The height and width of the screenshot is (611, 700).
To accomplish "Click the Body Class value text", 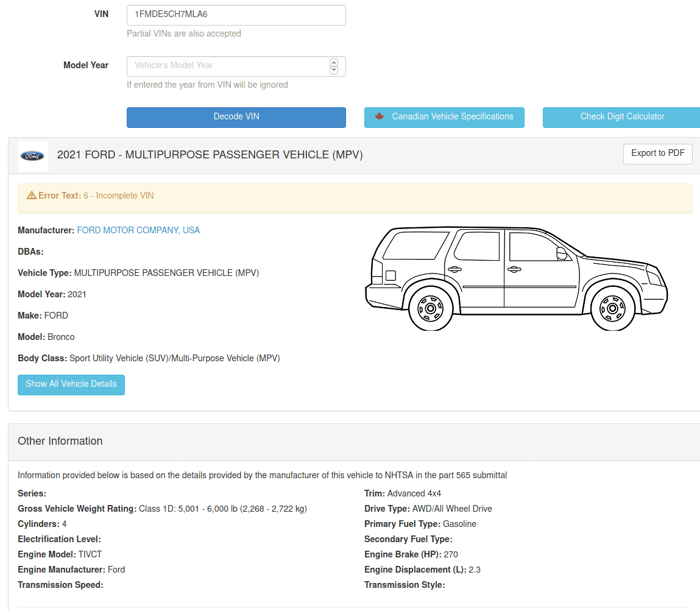I will tap(175, 358).
